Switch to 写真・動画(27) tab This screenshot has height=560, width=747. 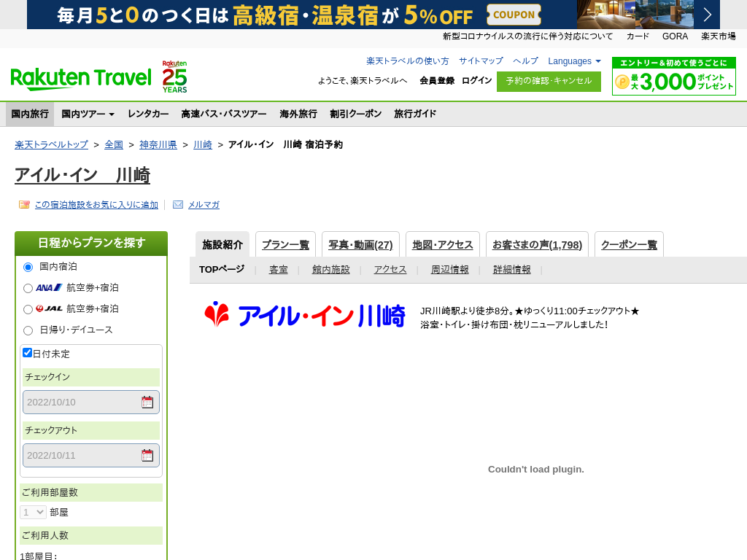point(360,245)
